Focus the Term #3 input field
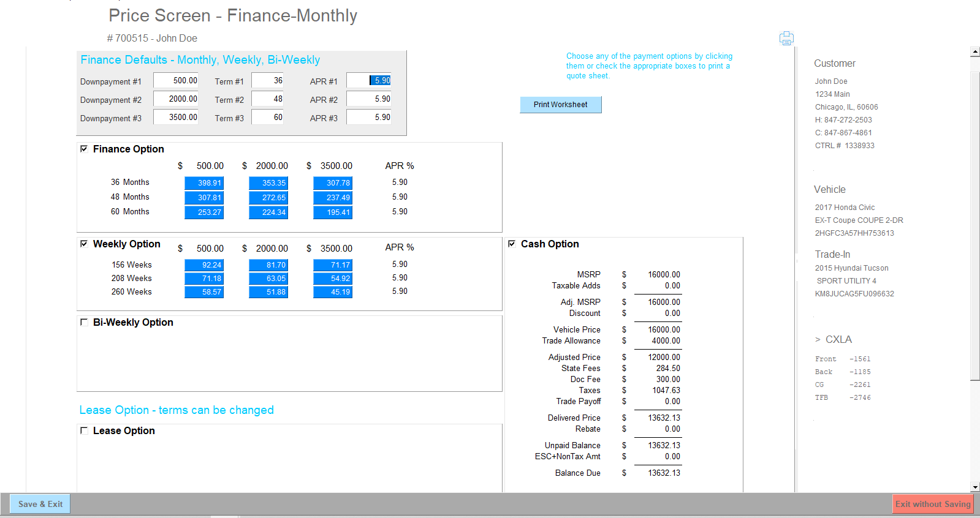The height and width of the screenshot is (518, 980). tap(268, 118)
